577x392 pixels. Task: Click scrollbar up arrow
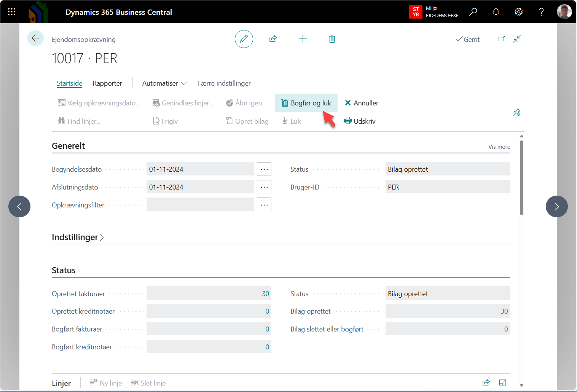(521, 136)
